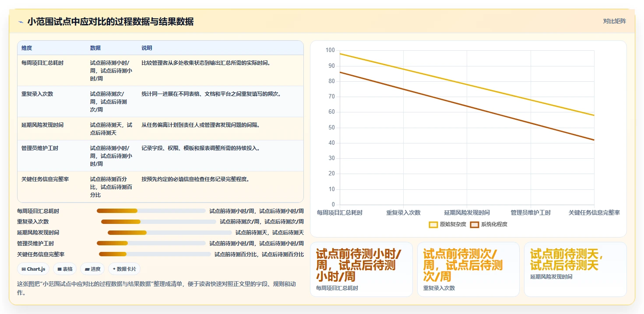Click the 管理员维护工时 chart axis label
Viewport: 644px width, 314px height.
pos(531,213)
